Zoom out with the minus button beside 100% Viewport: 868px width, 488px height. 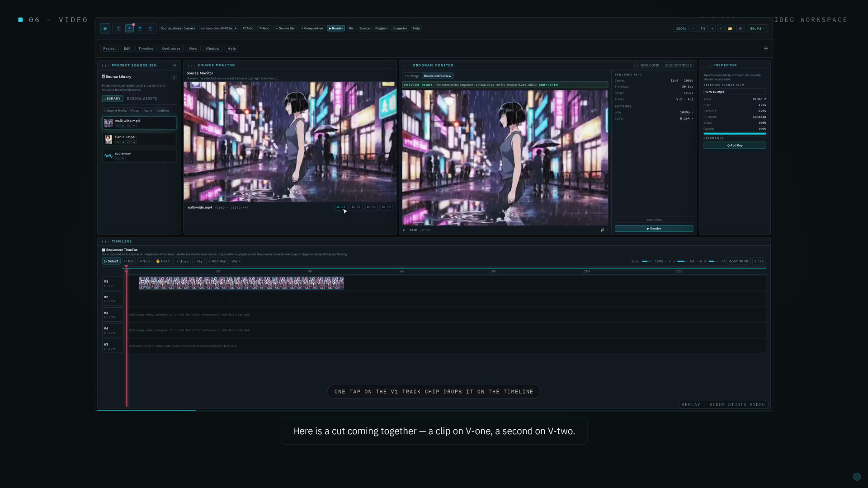point(693,28)
